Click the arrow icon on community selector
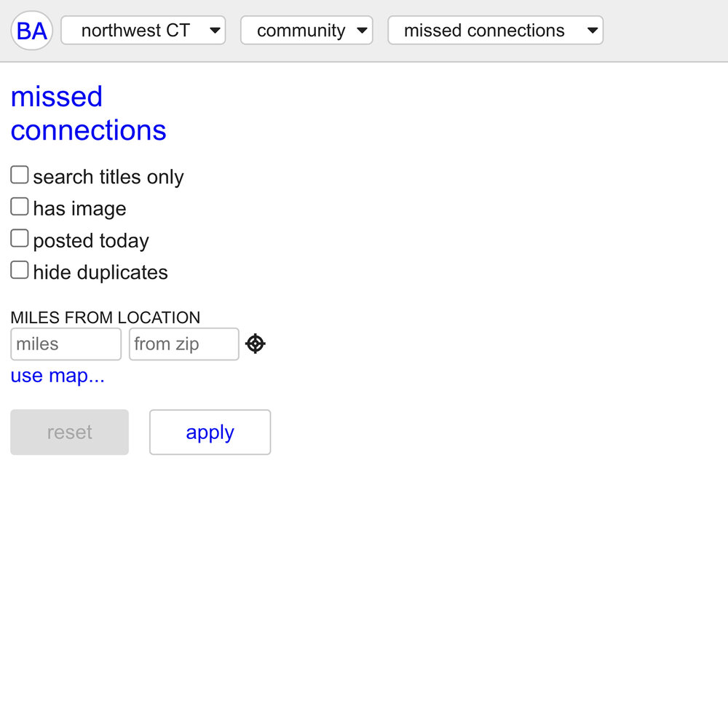Screen dimensions: 728x728 (x=362, y=31)
